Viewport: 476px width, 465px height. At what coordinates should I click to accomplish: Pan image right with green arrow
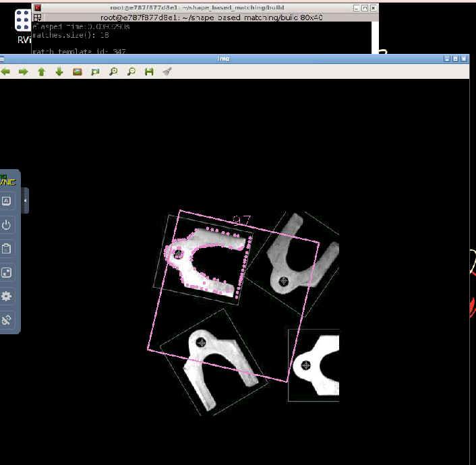coord(24,71)
